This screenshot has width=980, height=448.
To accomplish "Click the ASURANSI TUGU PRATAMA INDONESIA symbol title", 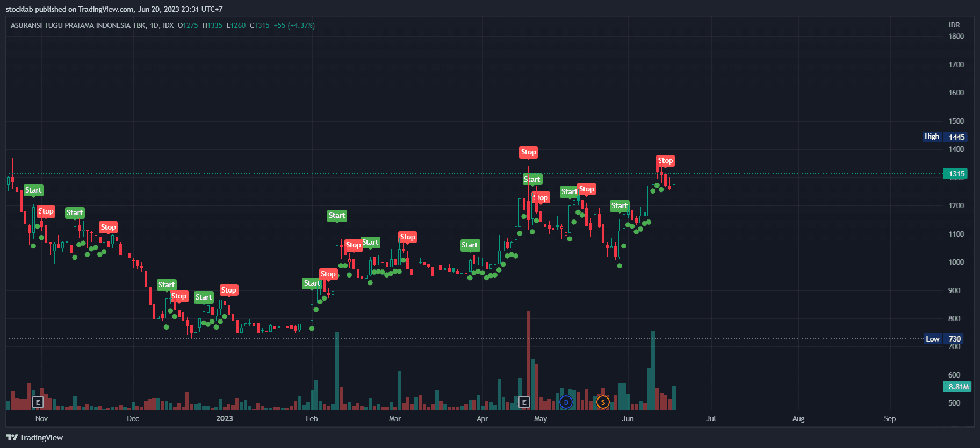I will (x=78, y=25).
